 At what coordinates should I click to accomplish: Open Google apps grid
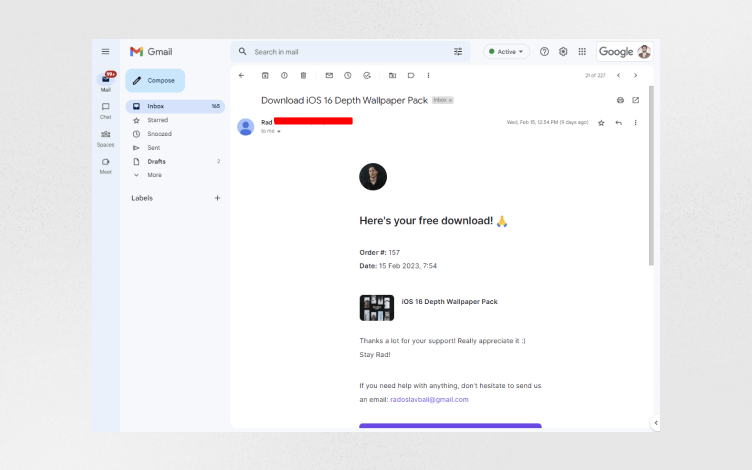tap(582, 52)
